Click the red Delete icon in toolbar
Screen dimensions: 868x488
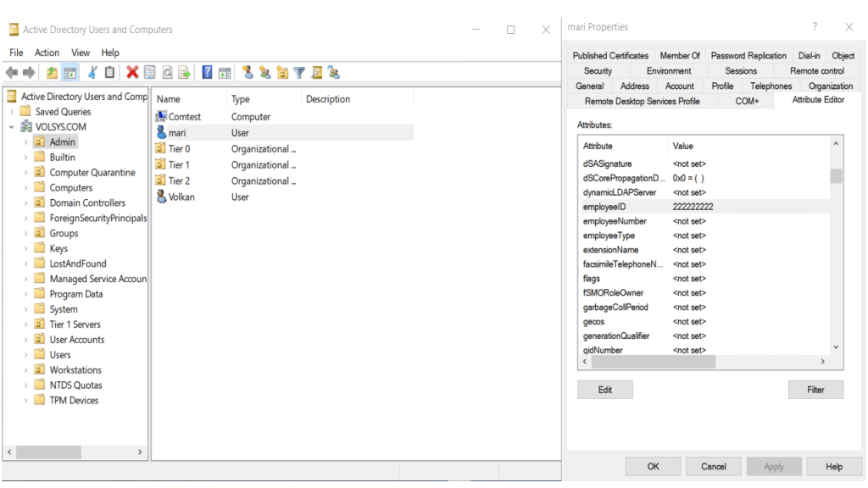coord(132,73)
